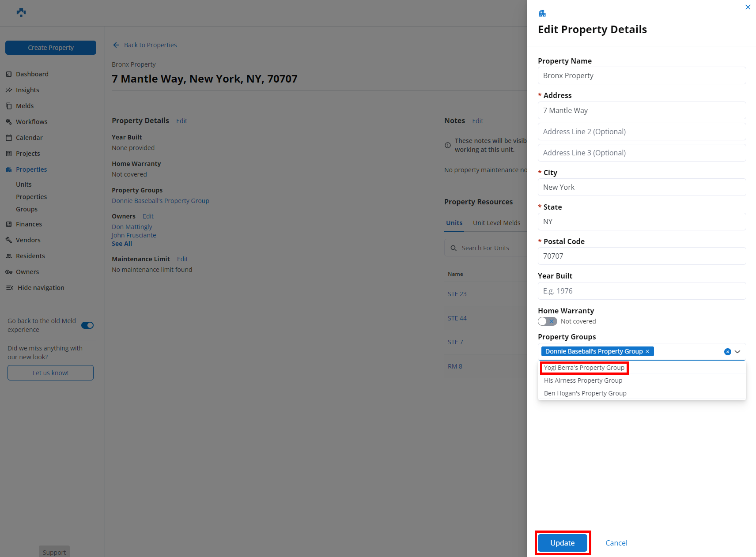Click the Calendar icon in navigation

9,138
